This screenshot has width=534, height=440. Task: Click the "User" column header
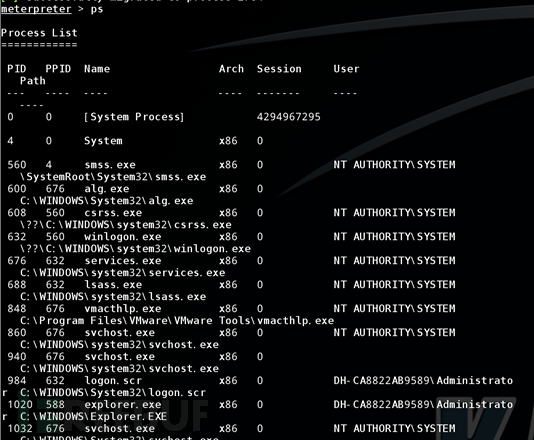tap(346, 69)
